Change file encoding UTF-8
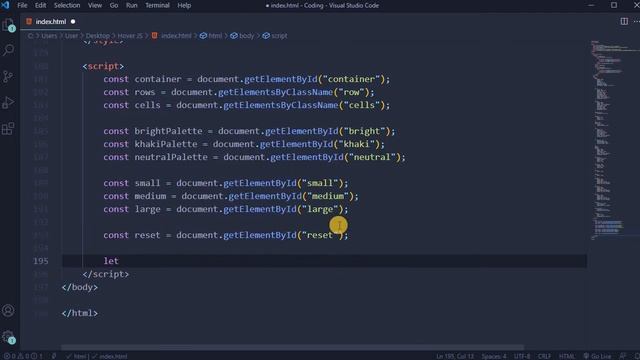 tap(522, 356)
